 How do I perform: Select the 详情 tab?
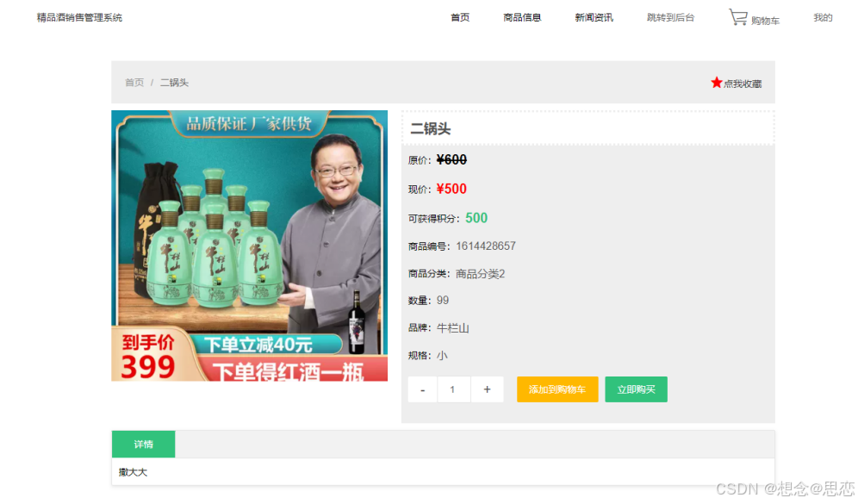[143, 445]
